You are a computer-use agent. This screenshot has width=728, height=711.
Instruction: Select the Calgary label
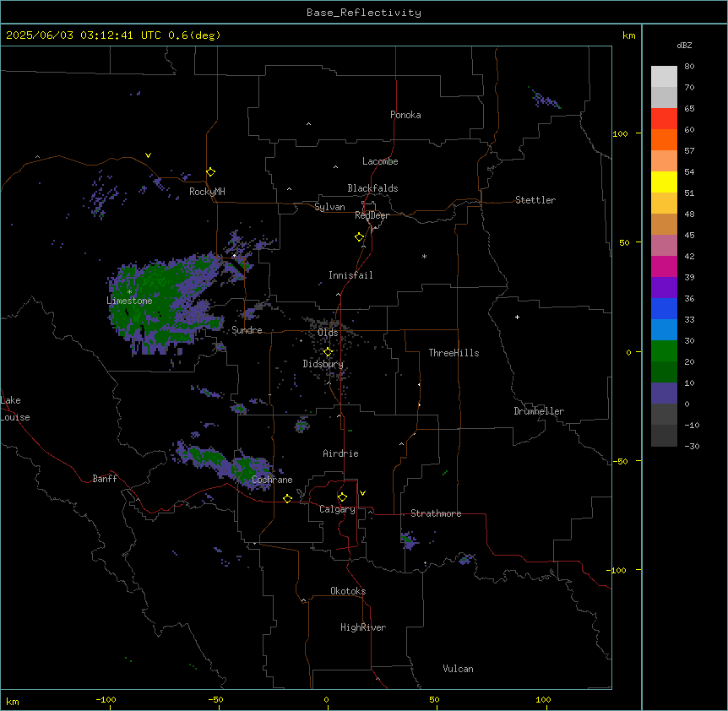point(337,509)
